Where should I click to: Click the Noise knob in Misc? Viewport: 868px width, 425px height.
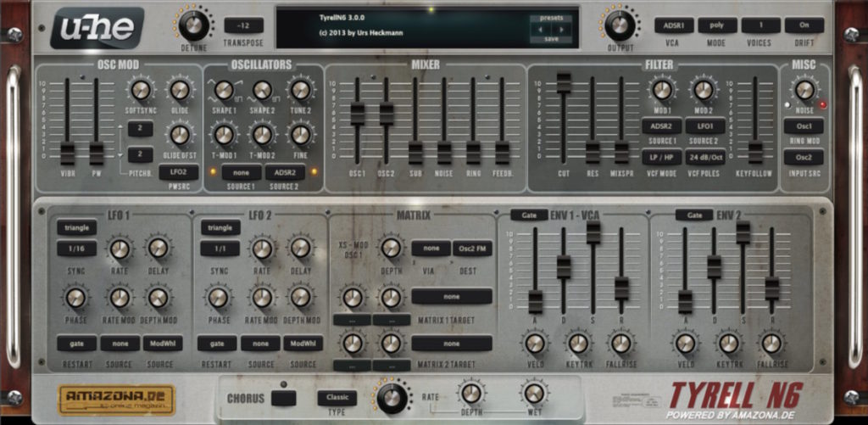tap(804, 90)
